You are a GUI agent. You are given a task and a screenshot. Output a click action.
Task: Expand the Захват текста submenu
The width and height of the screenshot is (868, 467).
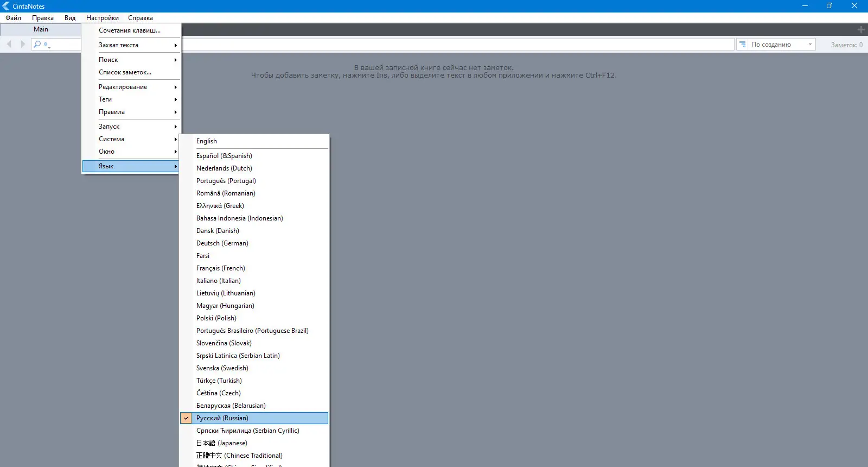131,45
